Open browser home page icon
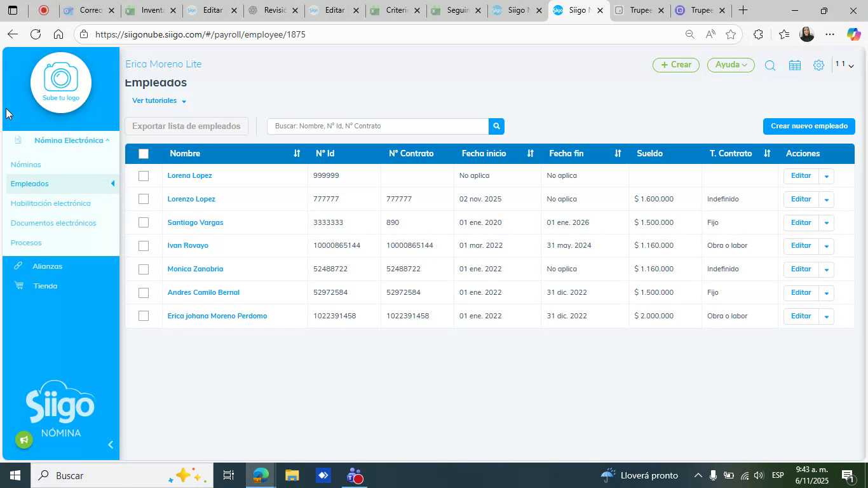Screen dimensions: 868x488 tap(58, 34)
